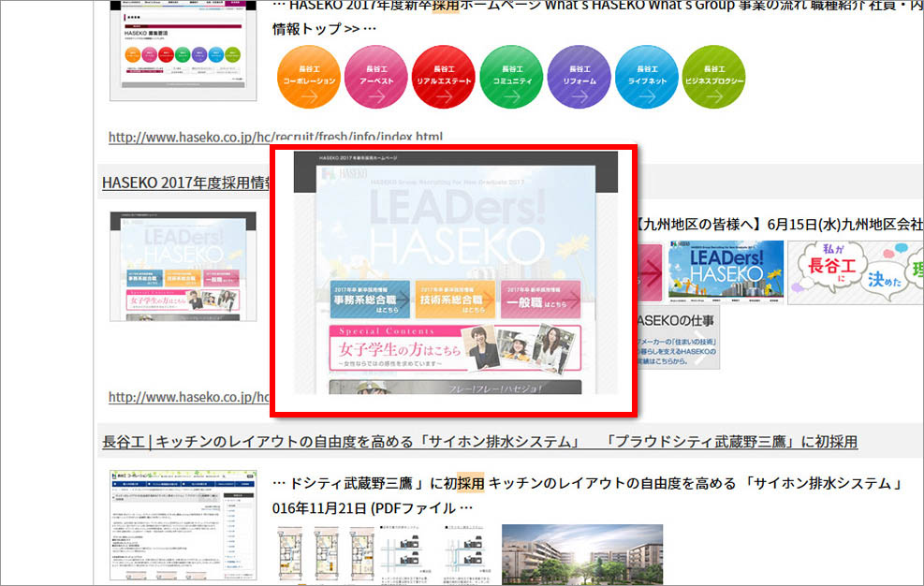
Task: Click the leftmost floor plan image
Action: 289,554
